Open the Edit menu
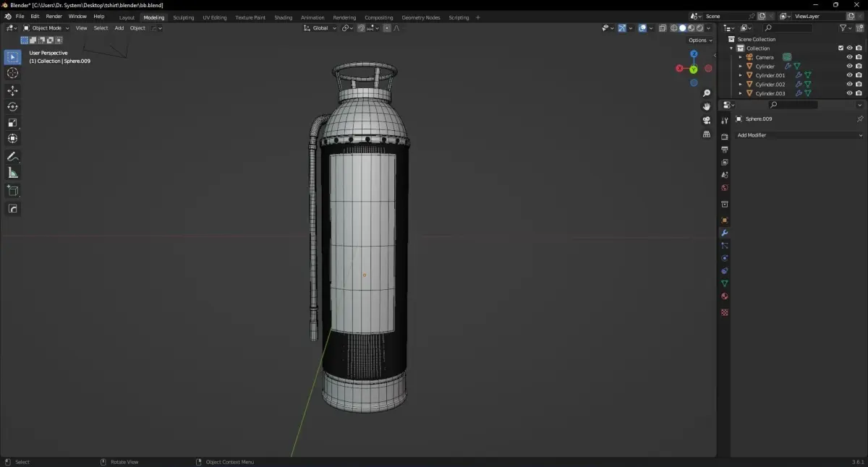868x467 pixels. [35, 16]
